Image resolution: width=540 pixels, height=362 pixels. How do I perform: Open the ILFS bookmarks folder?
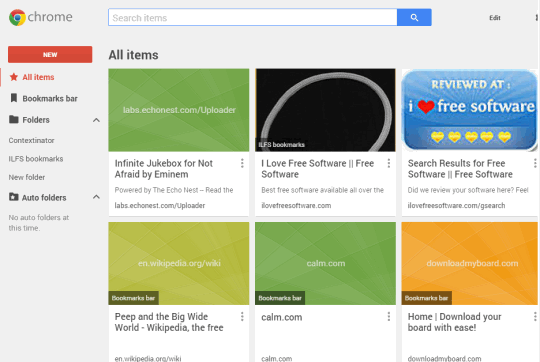pos(36,159)
